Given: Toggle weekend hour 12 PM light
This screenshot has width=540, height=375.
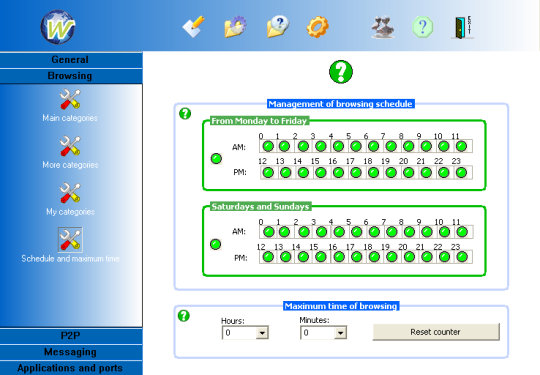Looking at the screenshot, I should 268,257.
